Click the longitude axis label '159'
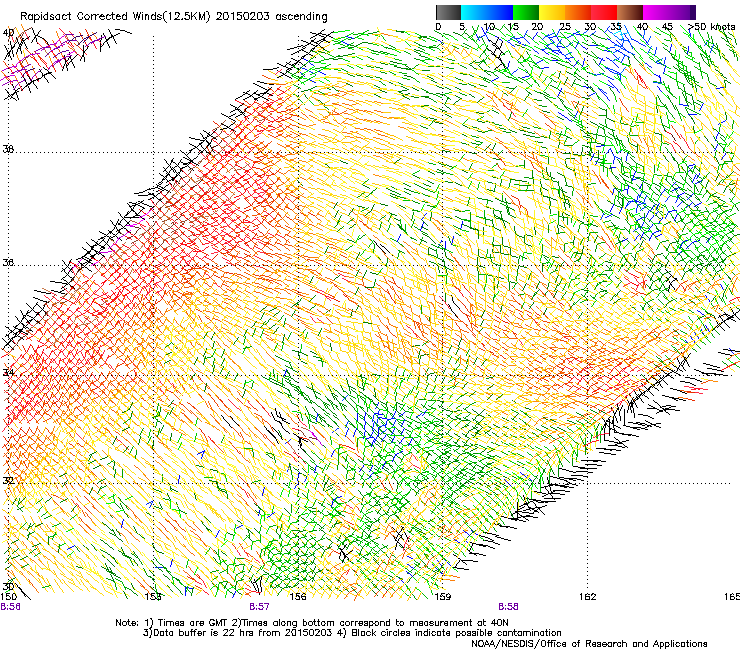740x650 pixels. click(x=442, y=597)
